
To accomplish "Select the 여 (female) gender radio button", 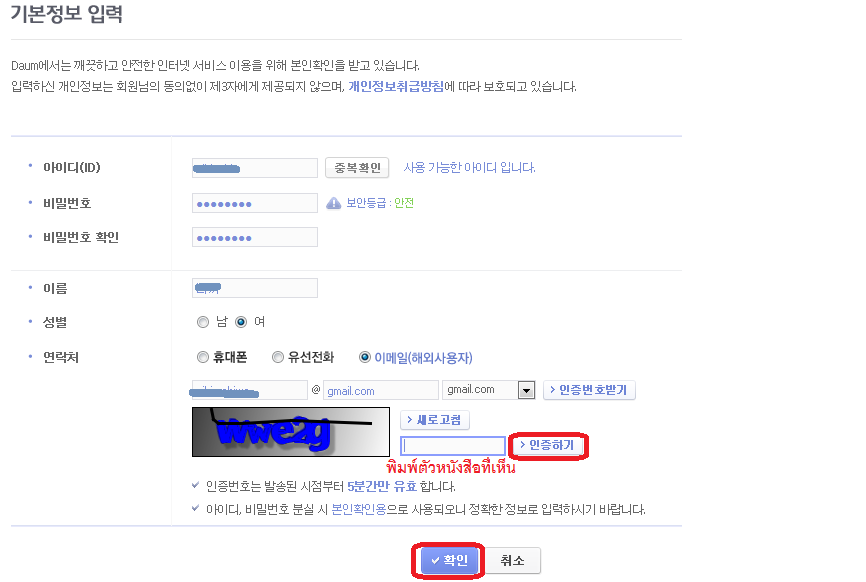I will coord(241,322).
